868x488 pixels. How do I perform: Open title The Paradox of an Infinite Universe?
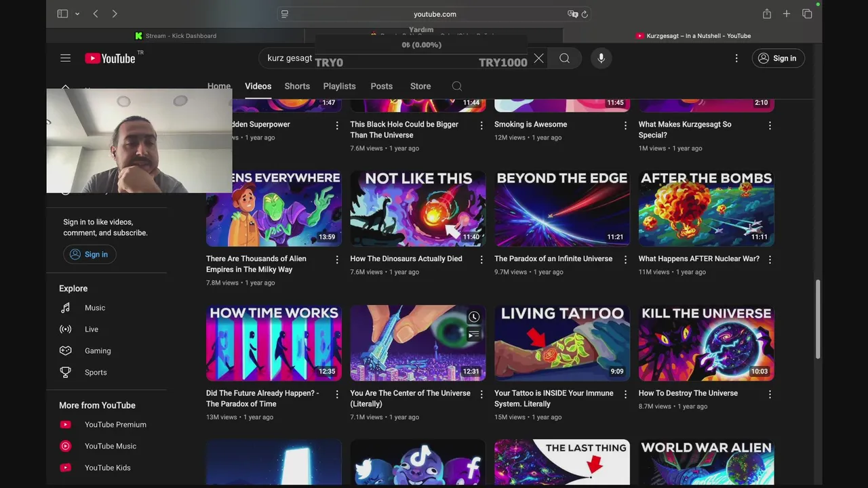click(553, 259)
